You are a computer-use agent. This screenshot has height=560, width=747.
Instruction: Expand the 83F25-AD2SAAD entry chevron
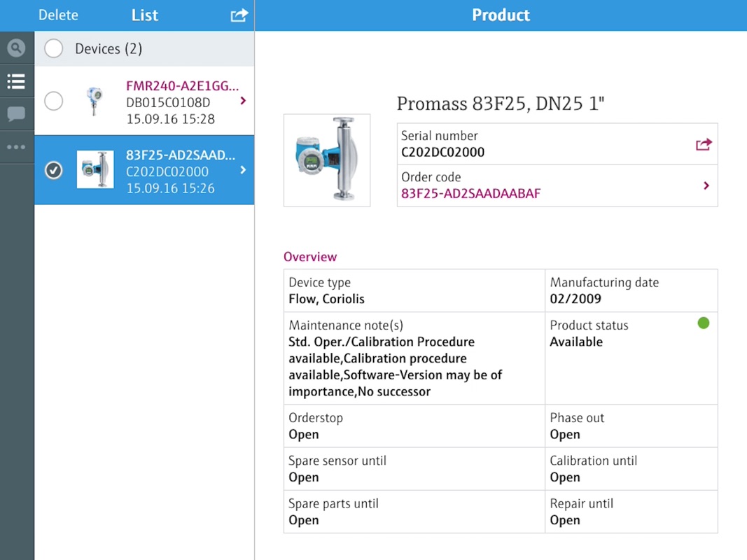(243, 170)
